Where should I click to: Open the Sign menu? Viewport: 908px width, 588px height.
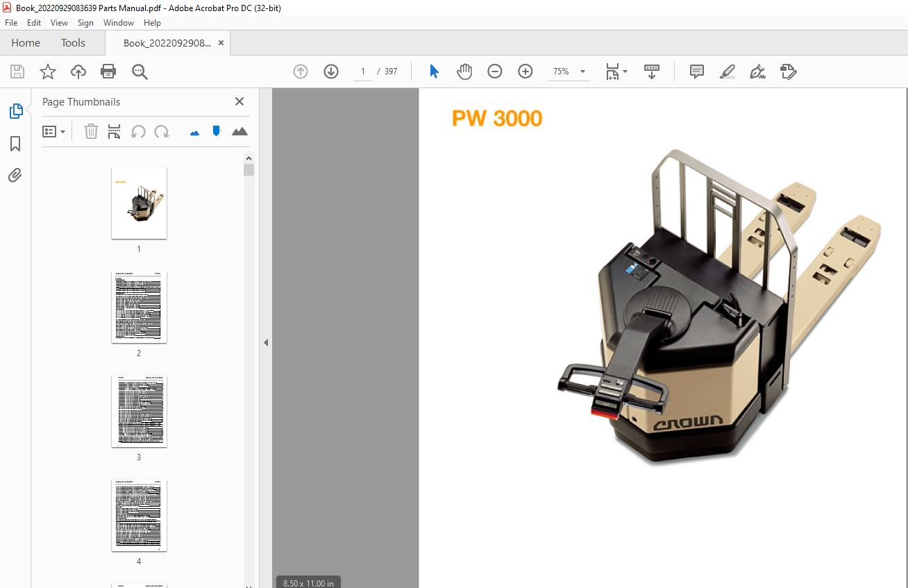click(85, 23)
